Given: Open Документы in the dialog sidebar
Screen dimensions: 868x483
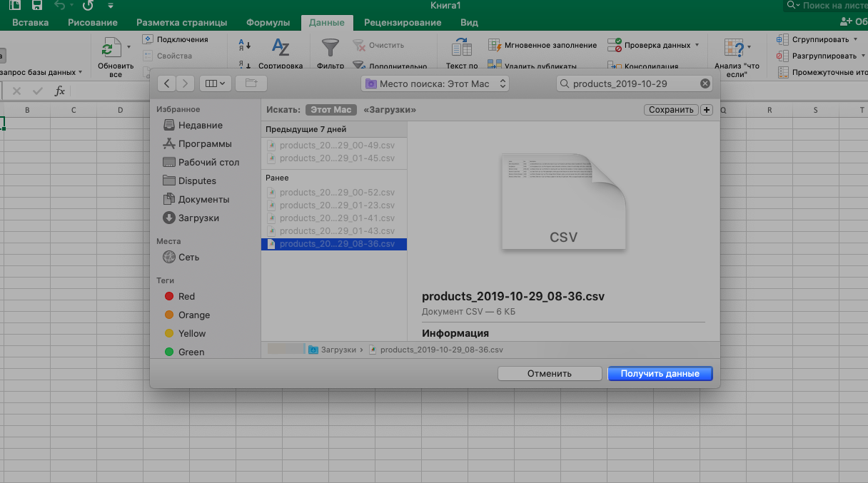Looking at the screenshot, I should pyautogui.click(x=196, y=199).
